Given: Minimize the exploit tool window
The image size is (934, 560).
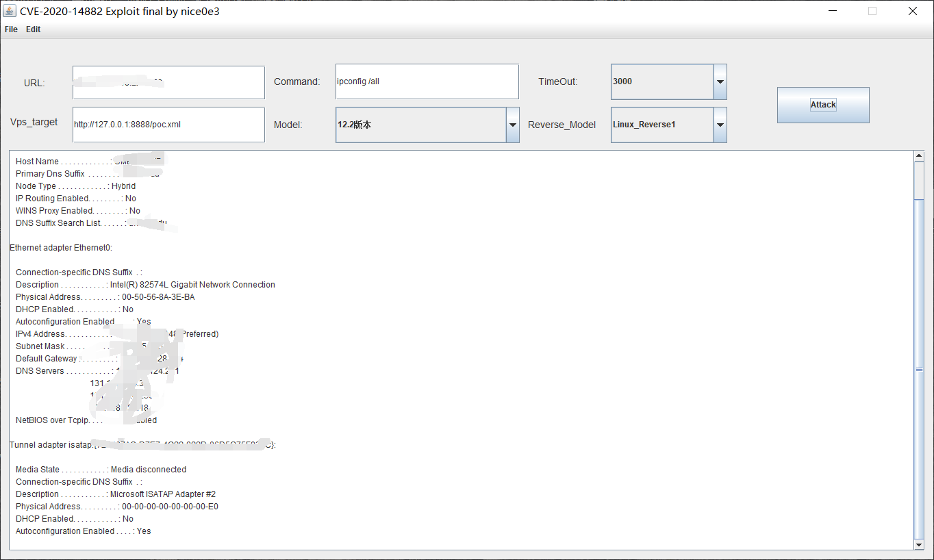Looking at the screenshot, I should click(x=833, y=11).
